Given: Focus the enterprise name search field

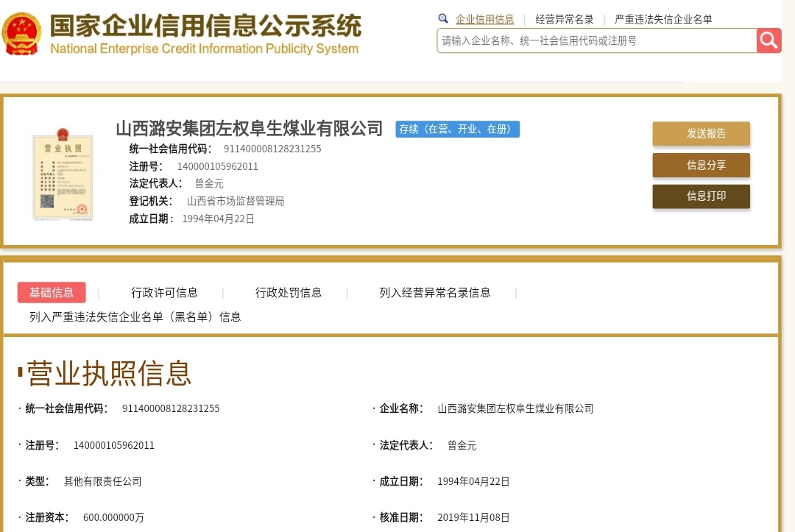Looking at the screenshot, I should tap(597, 40).
